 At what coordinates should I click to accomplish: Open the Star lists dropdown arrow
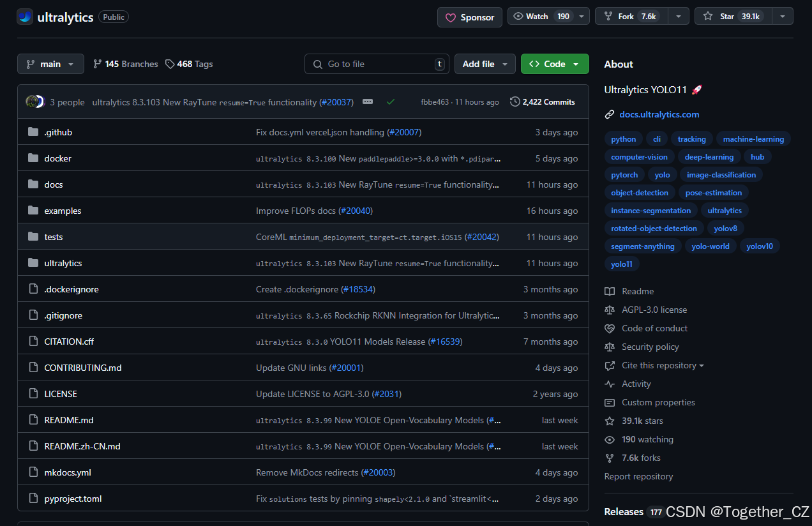pyautogui.click(x=783, y=17)
